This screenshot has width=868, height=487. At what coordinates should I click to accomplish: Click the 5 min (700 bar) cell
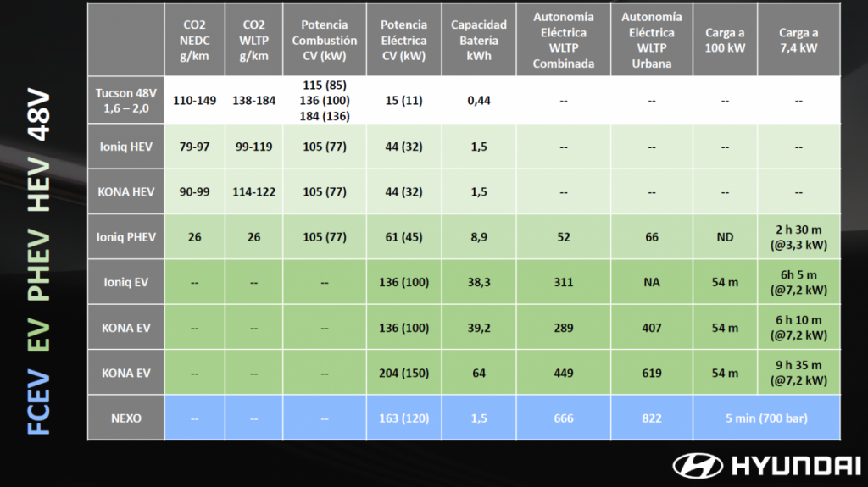coord(761,418)
